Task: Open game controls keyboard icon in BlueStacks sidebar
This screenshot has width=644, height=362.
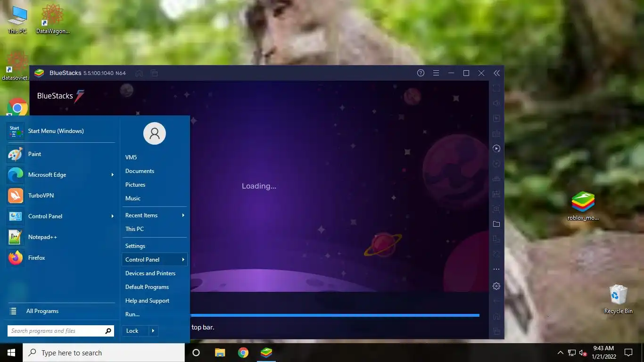Action: (496, 133)
